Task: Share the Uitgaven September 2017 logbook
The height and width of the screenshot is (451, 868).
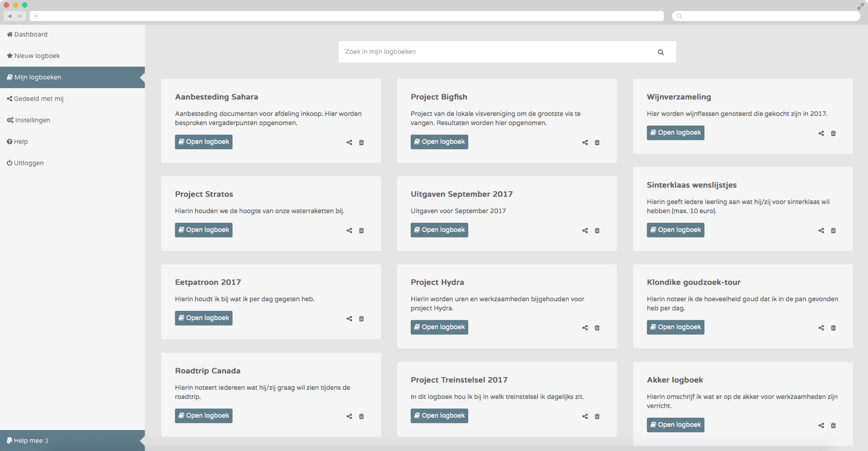Action: [585, 231]
